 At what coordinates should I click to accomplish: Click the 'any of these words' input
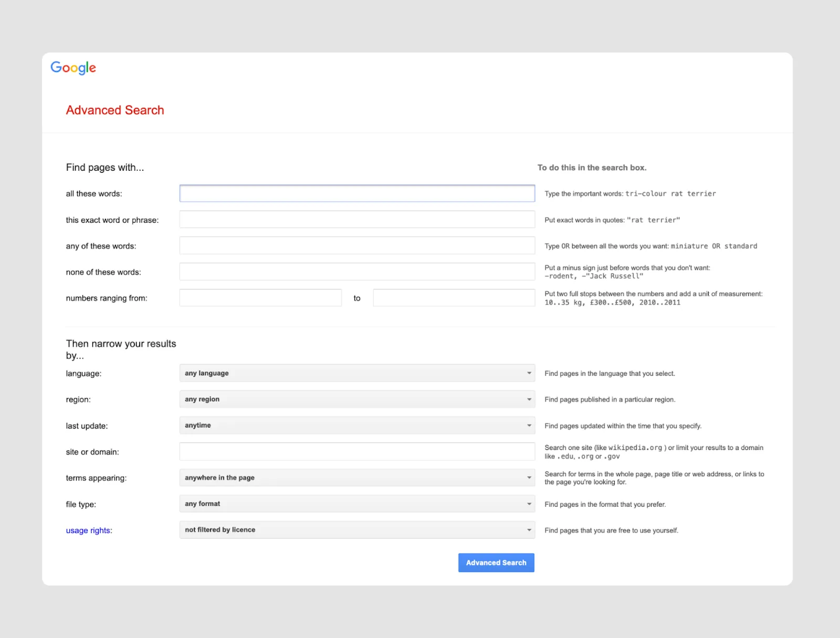click(357, 245)
